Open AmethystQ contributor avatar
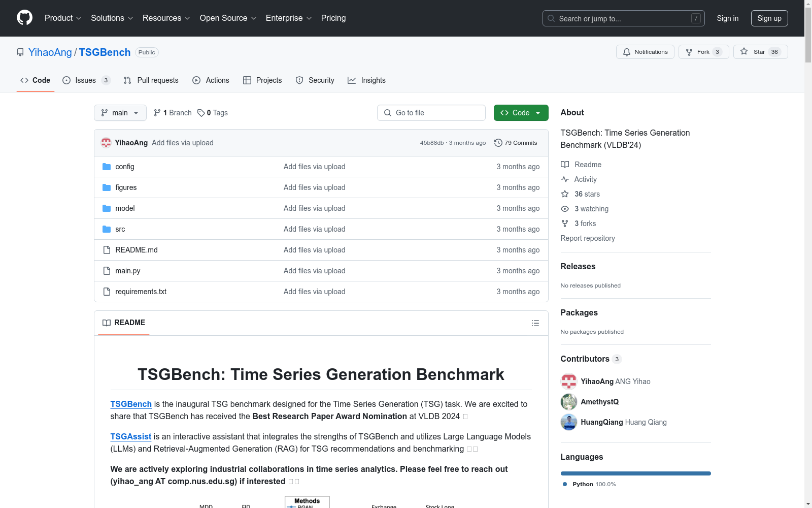 click(x=569, y=402)
